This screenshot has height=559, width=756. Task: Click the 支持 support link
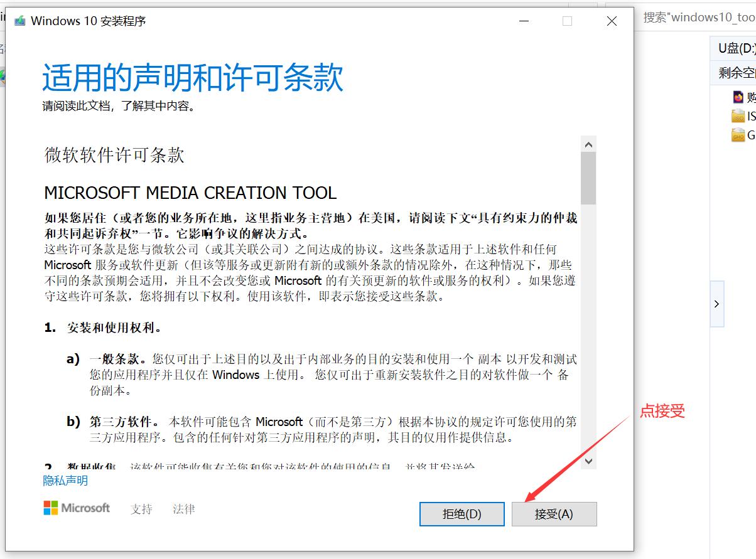pos(141,509)
